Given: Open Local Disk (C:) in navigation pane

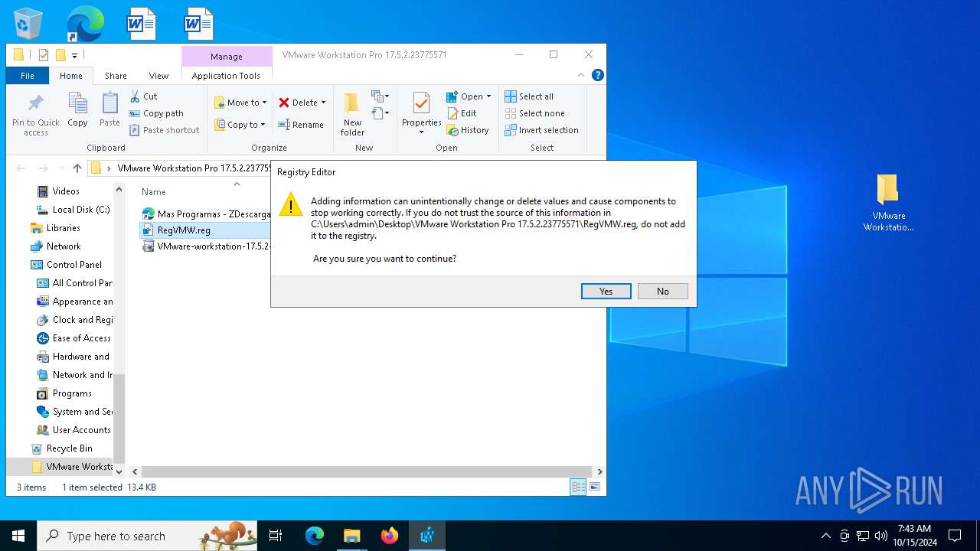Looking at the screenshot, I should [81, 210].
